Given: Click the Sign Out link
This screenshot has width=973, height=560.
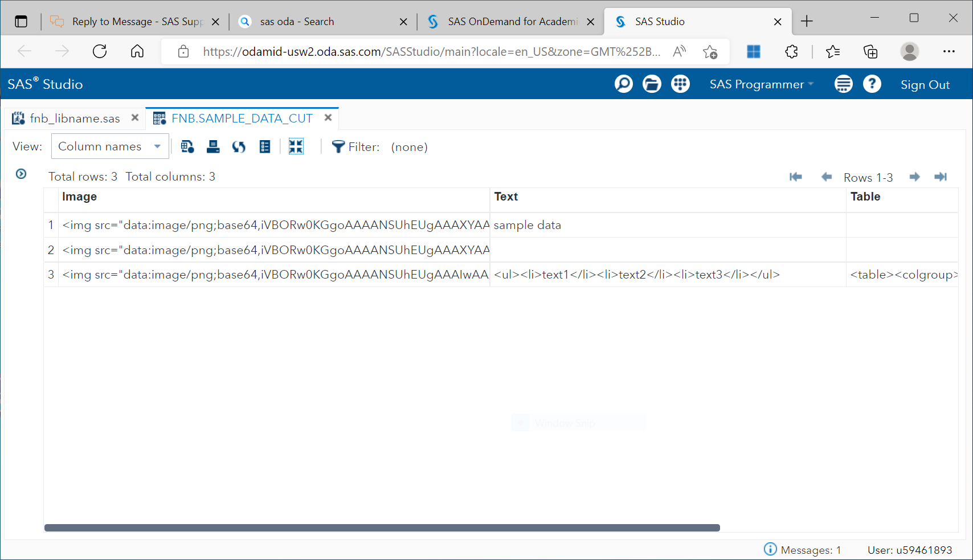Looking at the screenshot, I should [x=925, y=84].
